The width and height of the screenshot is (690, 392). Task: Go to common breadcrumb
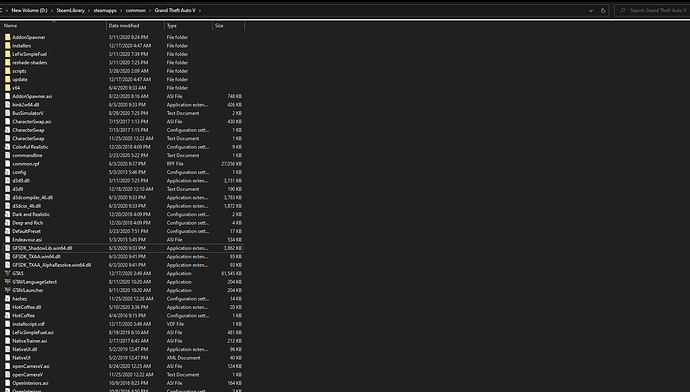tap(136, 11)
